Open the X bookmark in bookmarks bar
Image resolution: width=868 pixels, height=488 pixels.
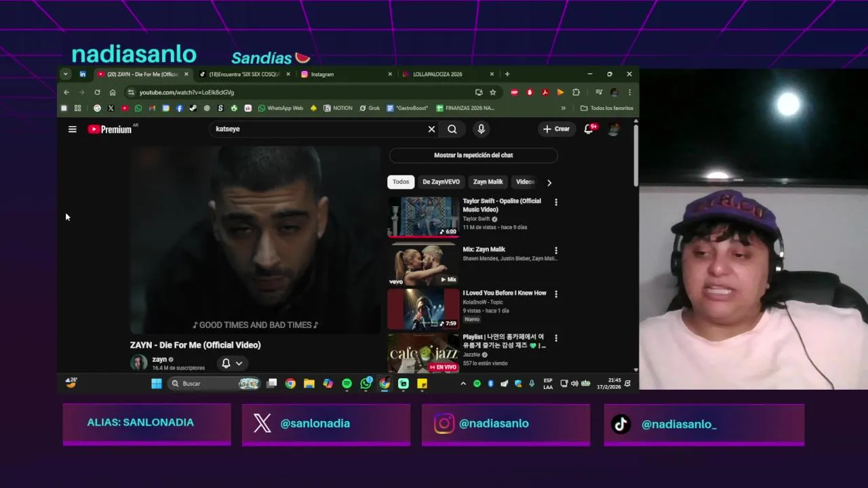(111, 108)
